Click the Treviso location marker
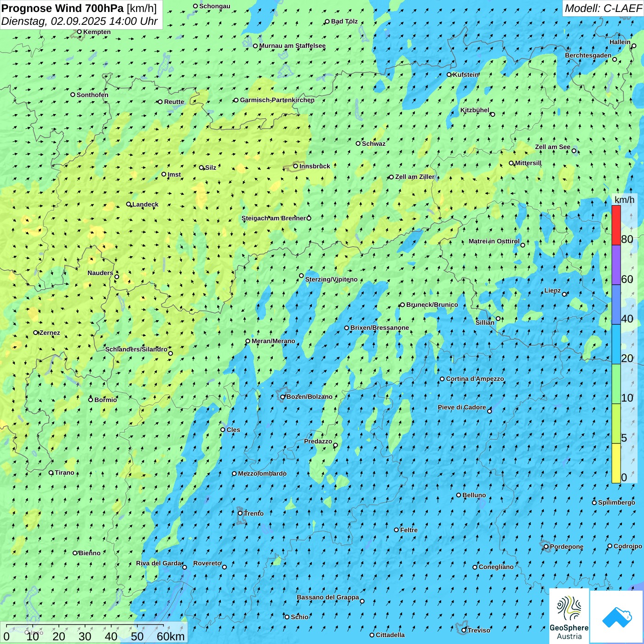This screenshot has height=644, width=644. [x=464, y=630]
